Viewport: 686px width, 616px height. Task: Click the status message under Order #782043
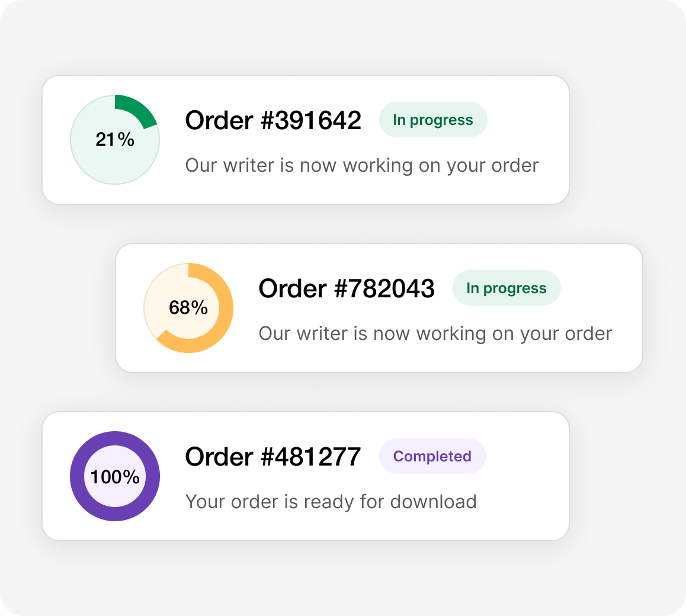pyautogui.click(x=435, y=333)
